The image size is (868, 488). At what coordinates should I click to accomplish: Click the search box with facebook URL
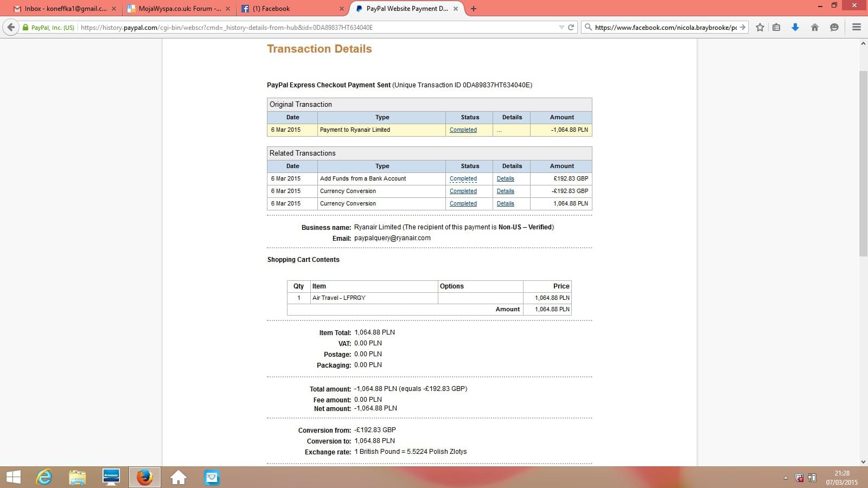coord(665,27)
